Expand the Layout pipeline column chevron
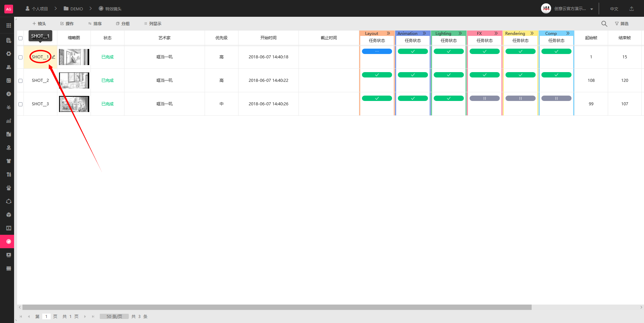This screenshot has width=644, height=323. pos(388,33)
